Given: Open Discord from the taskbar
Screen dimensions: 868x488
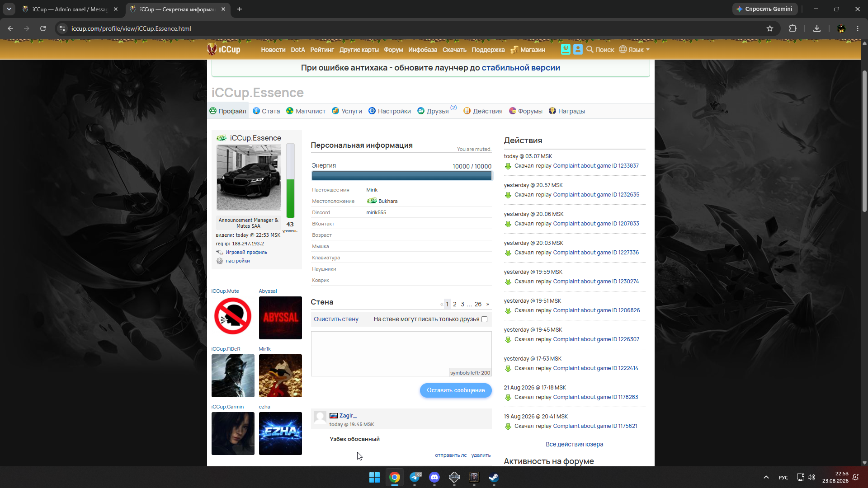Looking at the screenshot, I should pos(434,477).
